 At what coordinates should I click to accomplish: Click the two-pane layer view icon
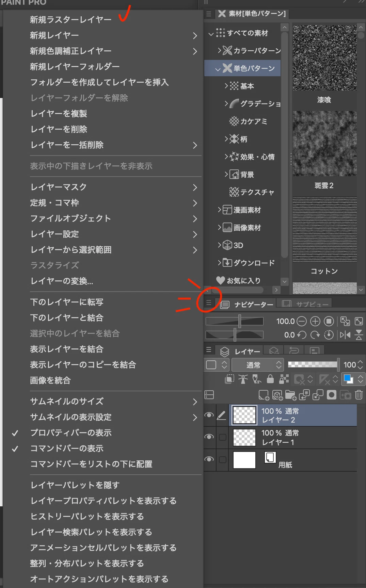(209, 395)
